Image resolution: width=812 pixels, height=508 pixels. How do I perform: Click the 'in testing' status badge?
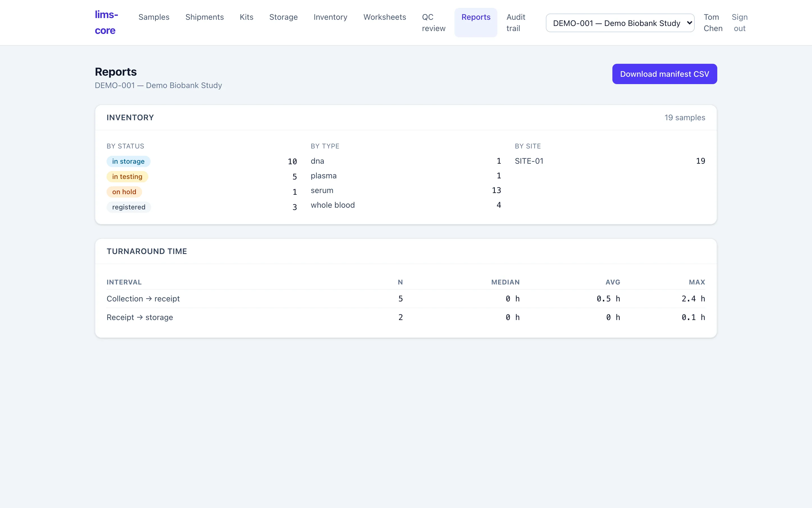pos(127,177)
